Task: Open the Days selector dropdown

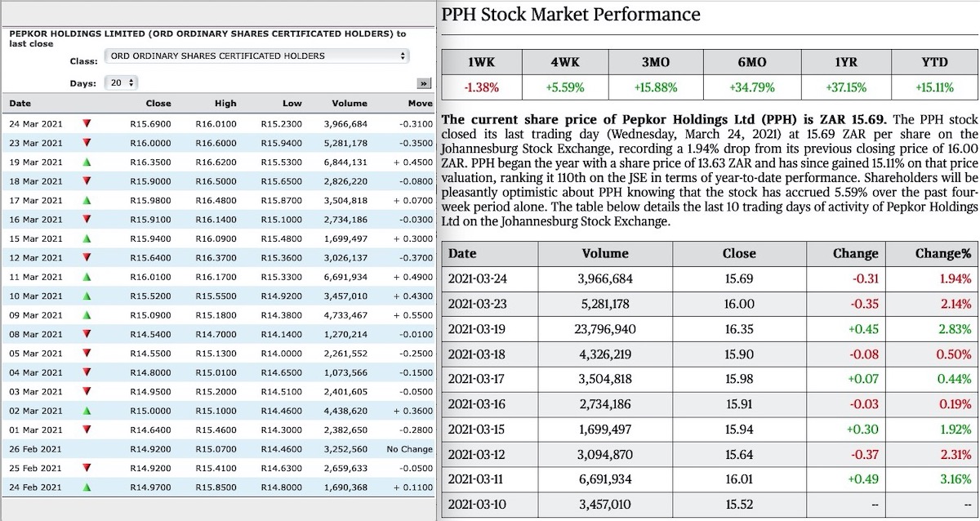Action: (x=121, y=81)
